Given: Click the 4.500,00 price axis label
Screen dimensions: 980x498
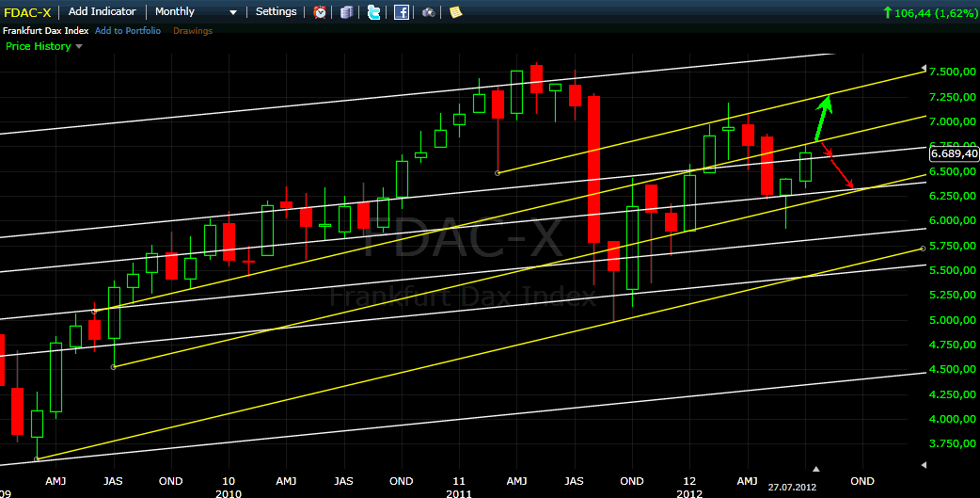Looking at the screenshot, I should [953, 370].
